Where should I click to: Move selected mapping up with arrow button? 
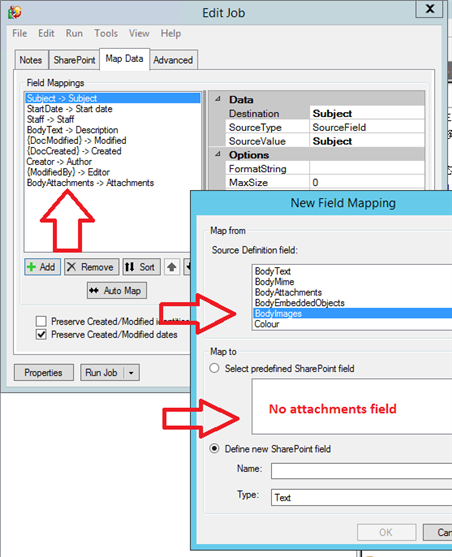[172, 267]
